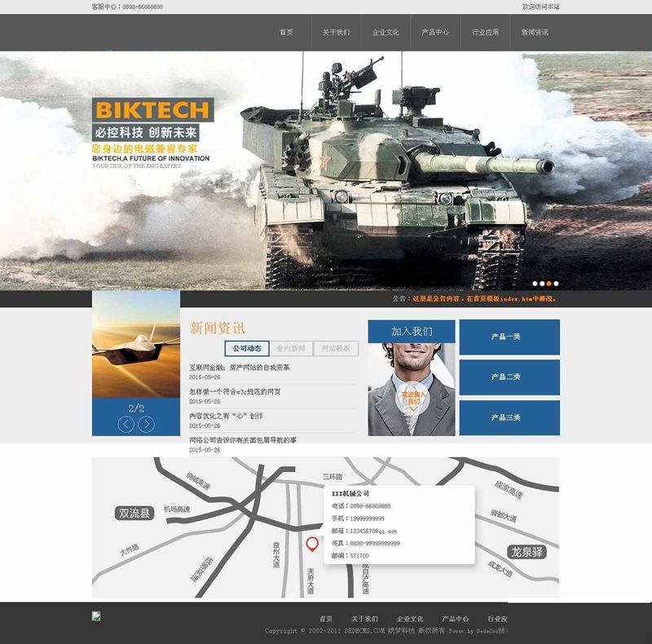Open 企业文化 in the top navigation

pos(385,32)
